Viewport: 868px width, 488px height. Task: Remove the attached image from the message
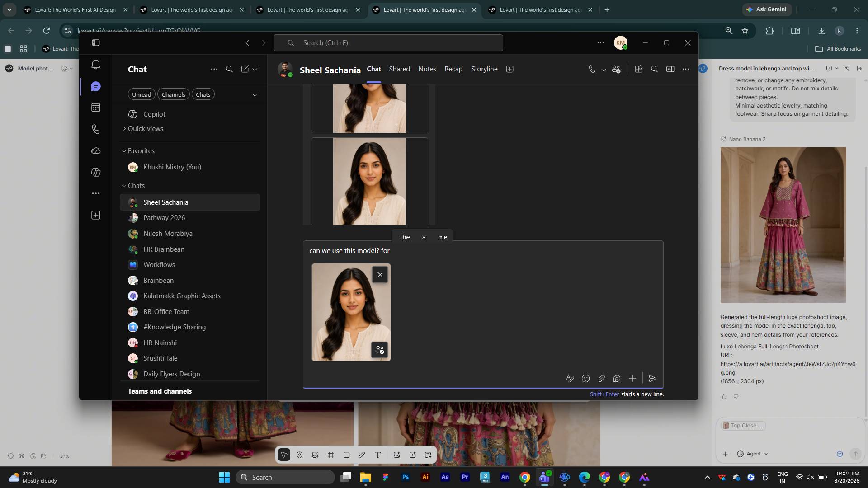click(380, 275)
